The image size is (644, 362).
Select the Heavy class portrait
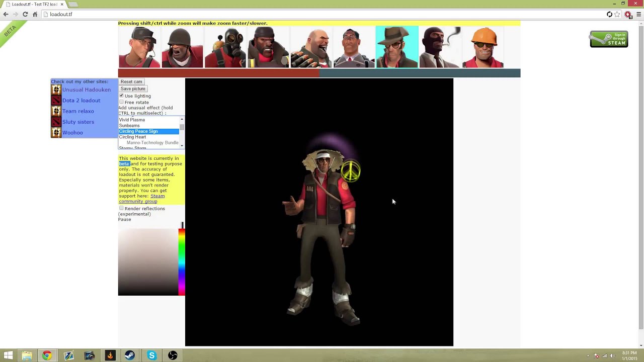click(311, 47)
